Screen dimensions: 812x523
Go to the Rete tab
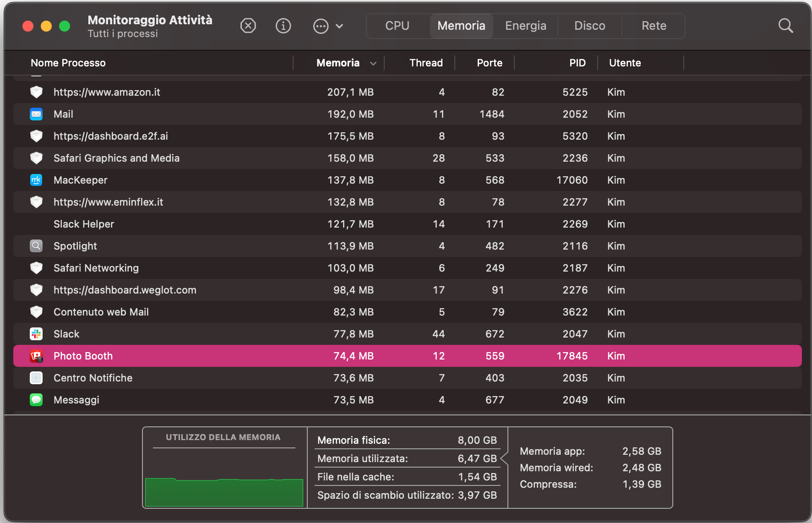[654, 26]
